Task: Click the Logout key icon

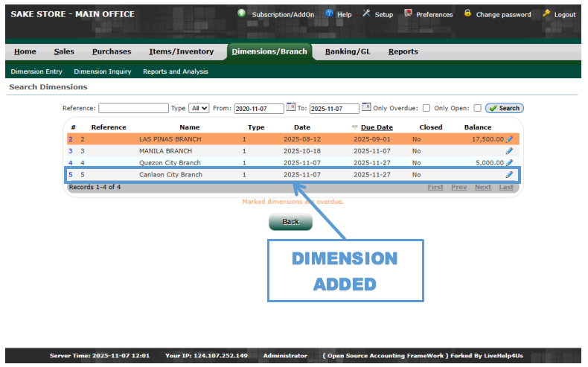Action: point(546,13)
